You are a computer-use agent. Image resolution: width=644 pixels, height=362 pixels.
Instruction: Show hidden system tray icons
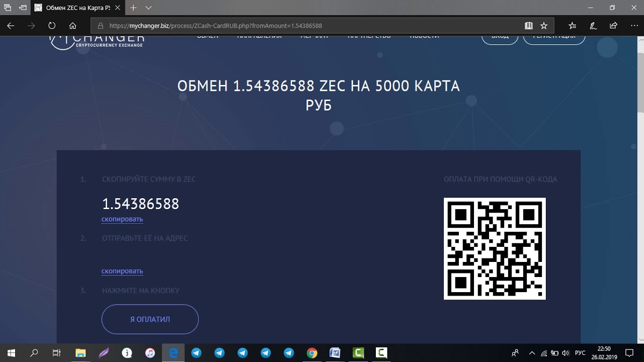532,353
